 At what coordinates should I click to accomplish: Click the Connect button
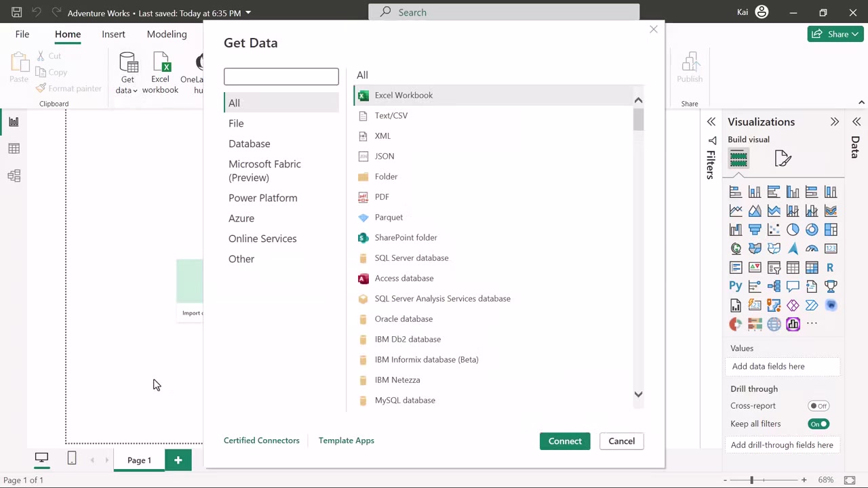coord(565,441)
